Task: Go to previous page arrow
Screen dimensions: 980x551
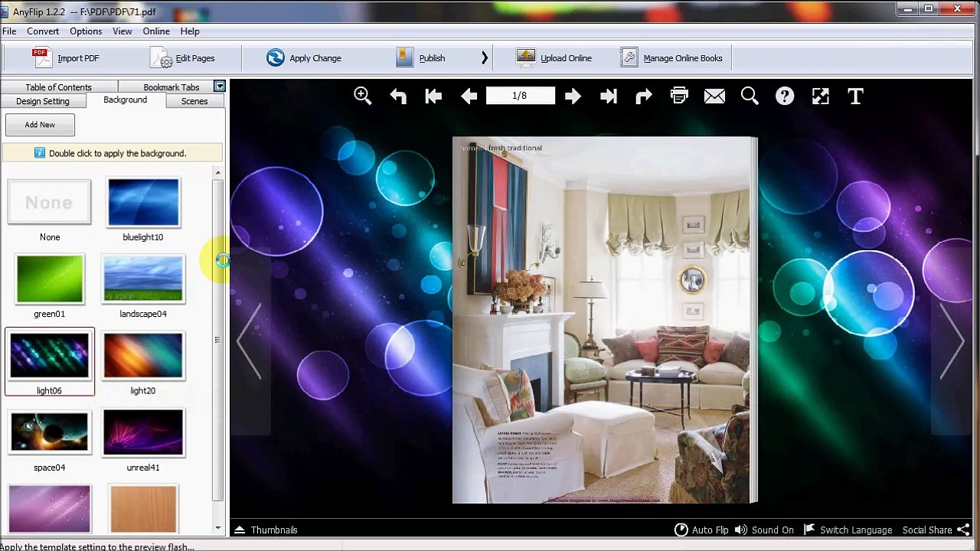Action: pyautogui.click(x=469, y=96)
